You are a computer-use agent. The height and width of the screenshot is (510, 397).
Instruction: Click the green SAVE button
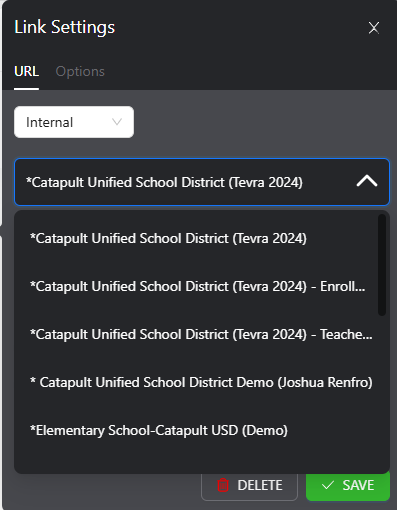348,486
